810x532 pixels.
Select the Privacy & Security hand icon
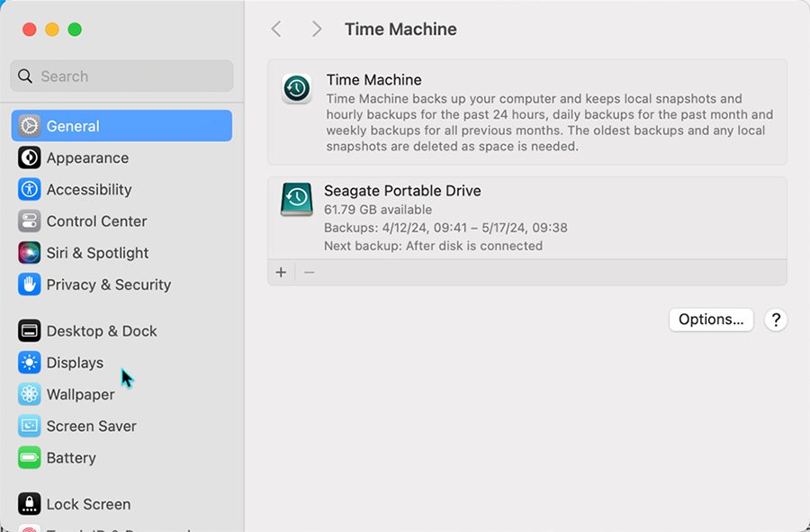30,284
